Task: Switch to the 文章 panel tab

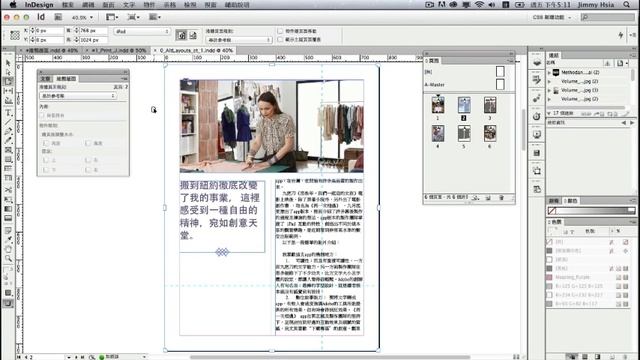Action: 45,79
